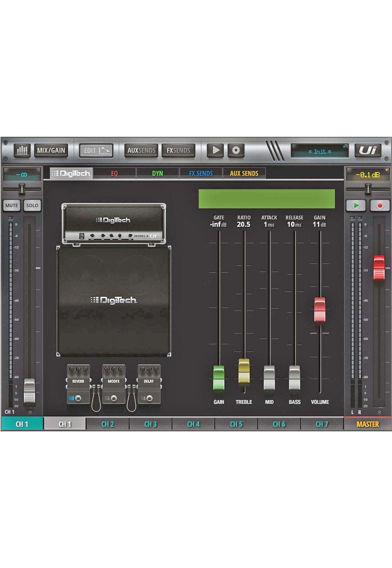The image size is (392, 568).
Task: Click the red VOLUME fader
Action: tap(320, 310)
